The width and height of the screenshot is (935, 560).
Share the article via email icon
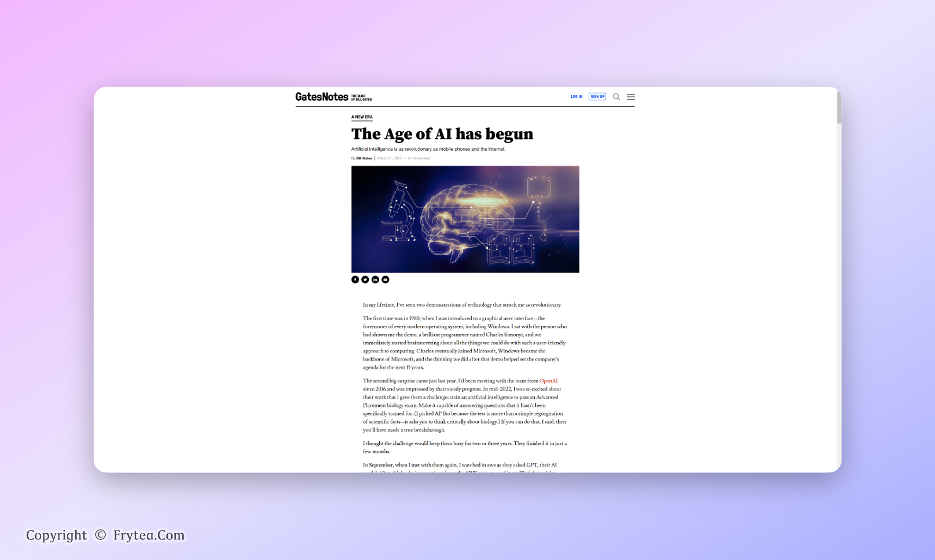tap(385, 280)
